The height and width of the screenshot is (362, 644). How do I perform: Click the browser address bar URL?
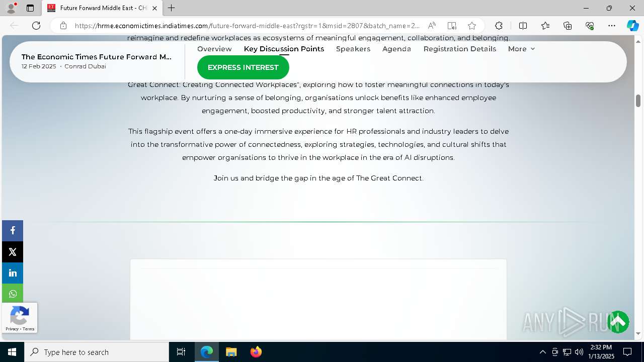(247, 26)
